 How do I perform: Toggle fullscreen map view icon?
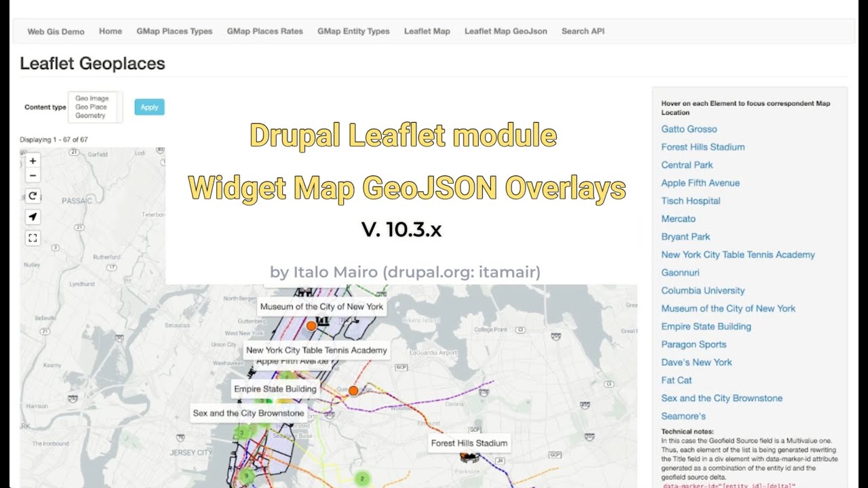point(33,238)
